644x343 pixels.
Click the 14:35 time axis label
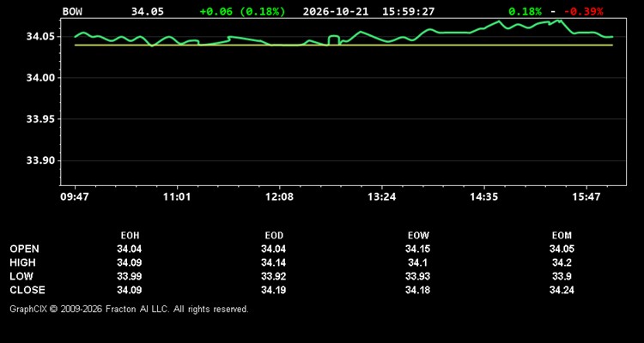484,197
